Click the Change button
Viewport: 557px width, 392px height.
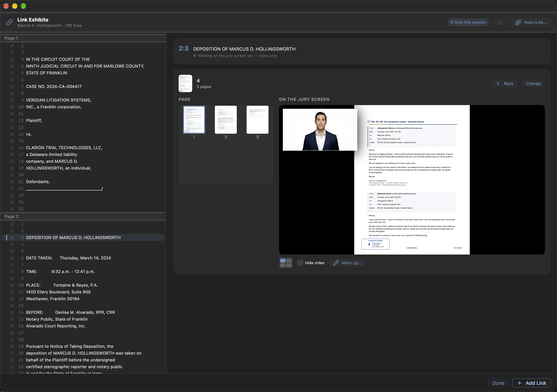tap(533, 83)
